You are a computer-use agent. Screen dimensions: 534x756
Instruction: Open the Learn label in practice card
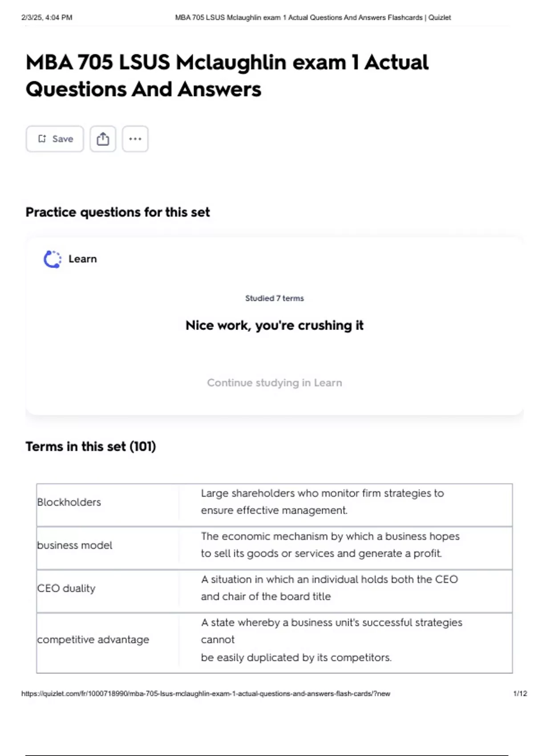pyautogui.click(x=82, y=259)
